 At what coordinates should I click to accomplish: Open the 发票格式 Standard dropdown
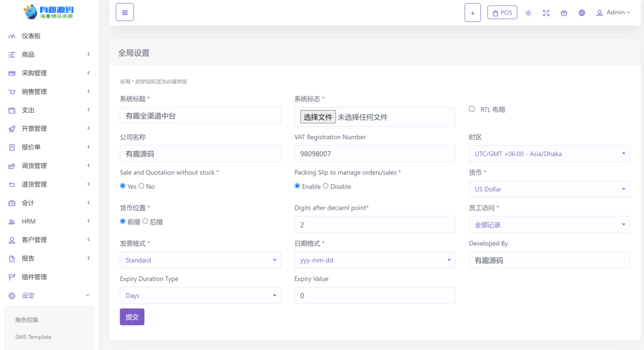point(200,260)
